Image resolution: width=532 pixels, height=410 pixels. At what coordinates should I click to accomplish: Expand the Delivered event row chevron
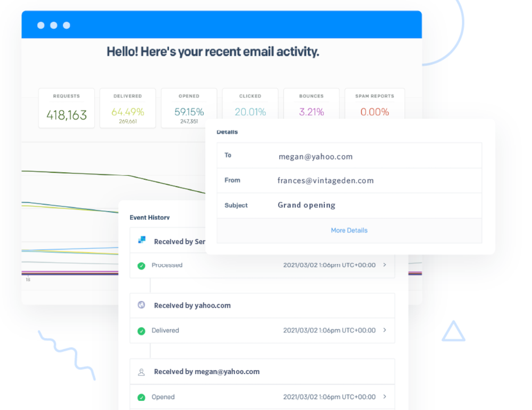tap(385, 330)
